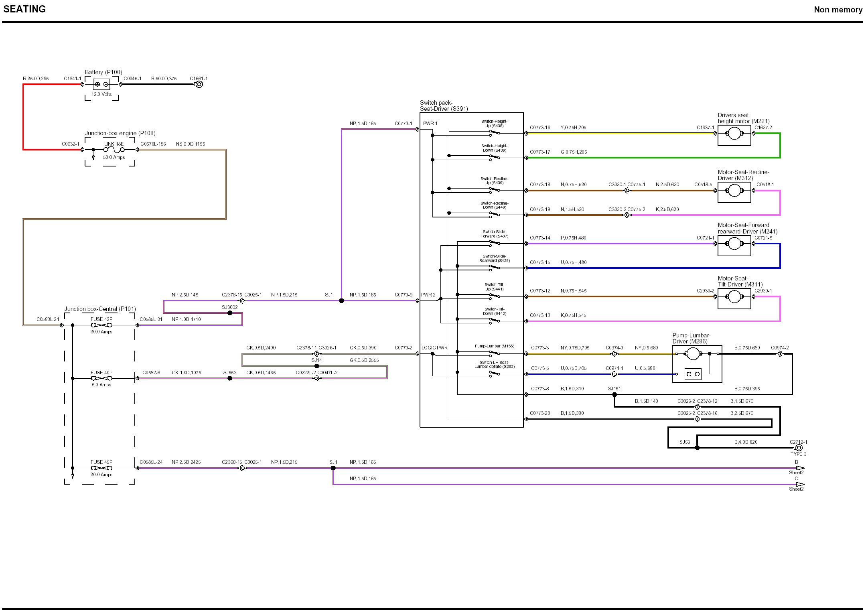This screenshot has width=868, height=613.
Task: Click the C1661-1 battery ground eyelet
Action: [199, 84]
